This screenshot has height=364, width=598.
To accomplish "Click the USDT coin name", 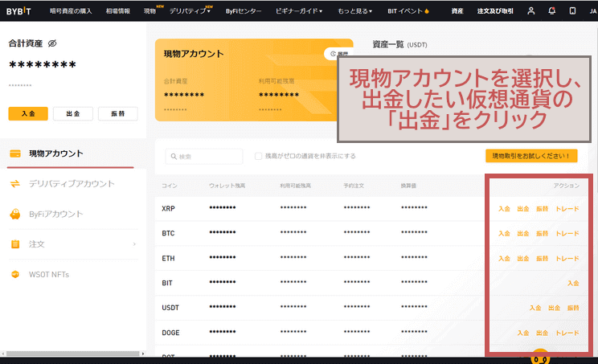I will pyautogui.click(x=170, y=308).
